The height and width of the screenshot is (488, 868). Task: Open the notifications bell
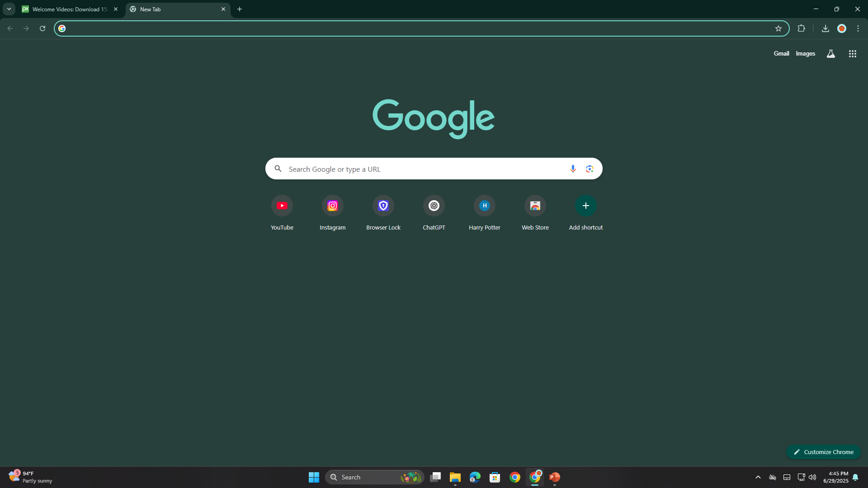pos(855,477)
